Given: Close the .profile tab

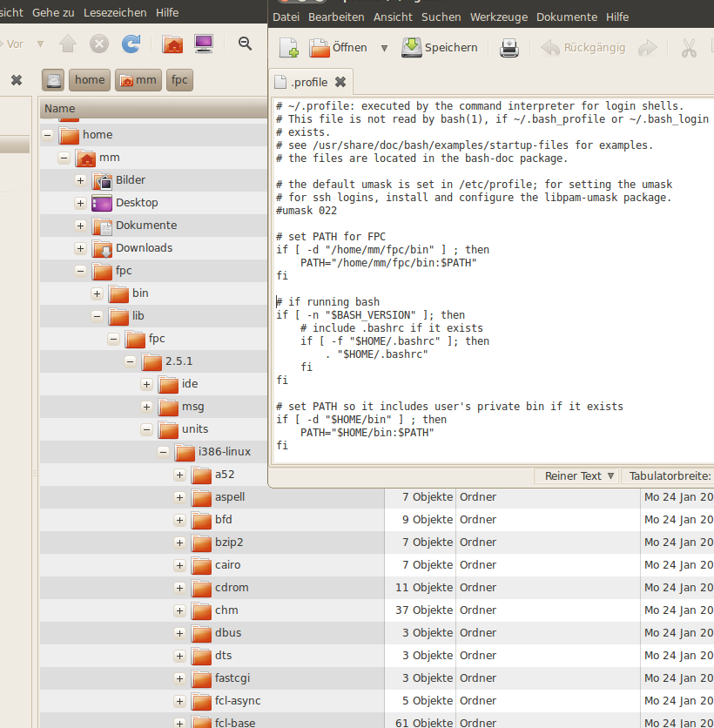Looking at the screenshot, I should pyautogui.click(x=340, y=83).
